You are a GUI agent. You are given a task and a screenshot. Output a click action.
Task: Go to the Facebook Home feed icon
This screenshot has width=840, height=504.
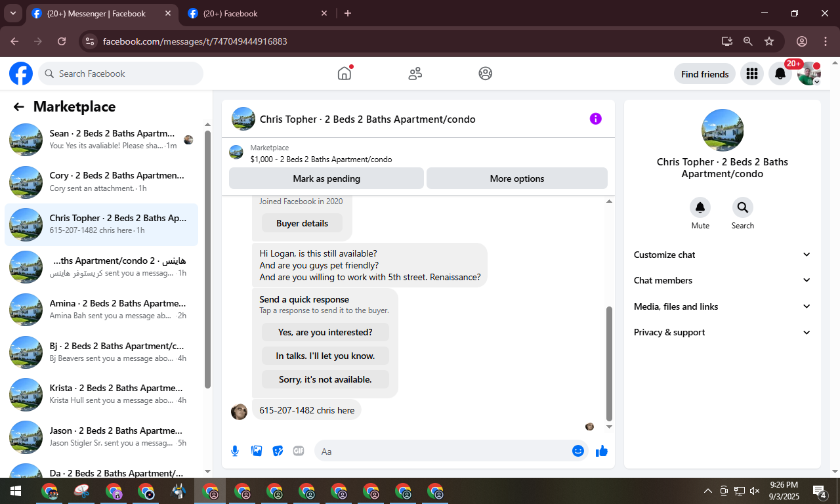[345, 73]
